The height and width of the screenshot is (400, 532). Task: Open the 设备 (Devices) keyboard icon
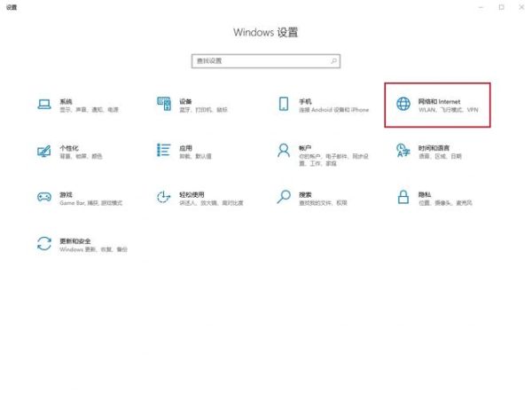[x=164, y=104]
